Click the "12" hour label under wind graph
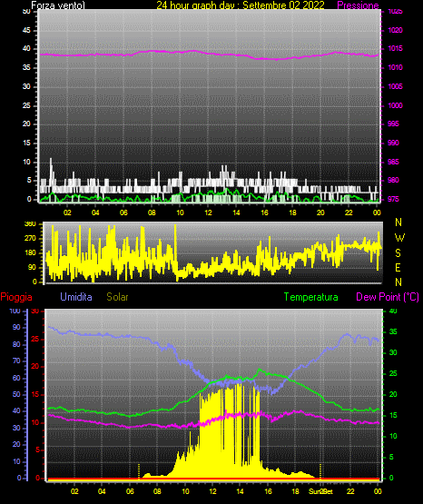423x504 pixels. click(208, 212)
